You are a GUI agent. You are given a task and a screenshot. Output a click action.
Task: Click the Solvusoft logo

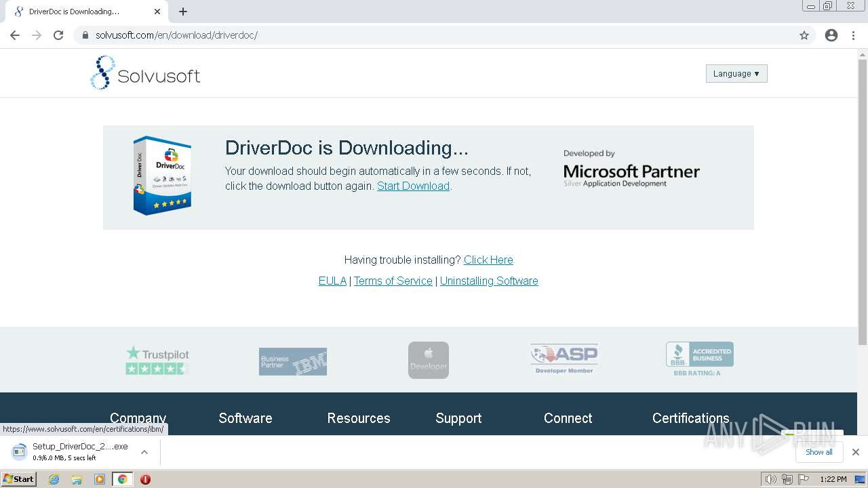point(145,73)
